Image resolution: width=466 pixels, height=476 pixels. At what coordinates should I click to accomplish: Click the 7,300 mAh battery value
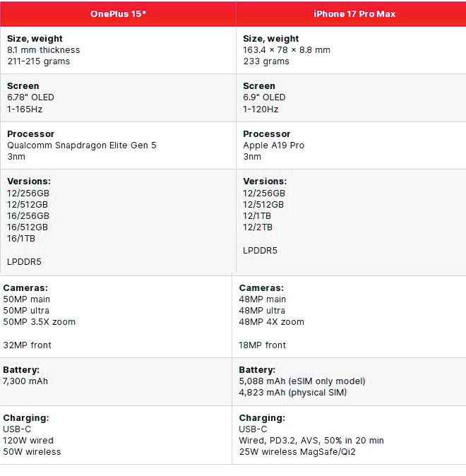tap(25, 381)
